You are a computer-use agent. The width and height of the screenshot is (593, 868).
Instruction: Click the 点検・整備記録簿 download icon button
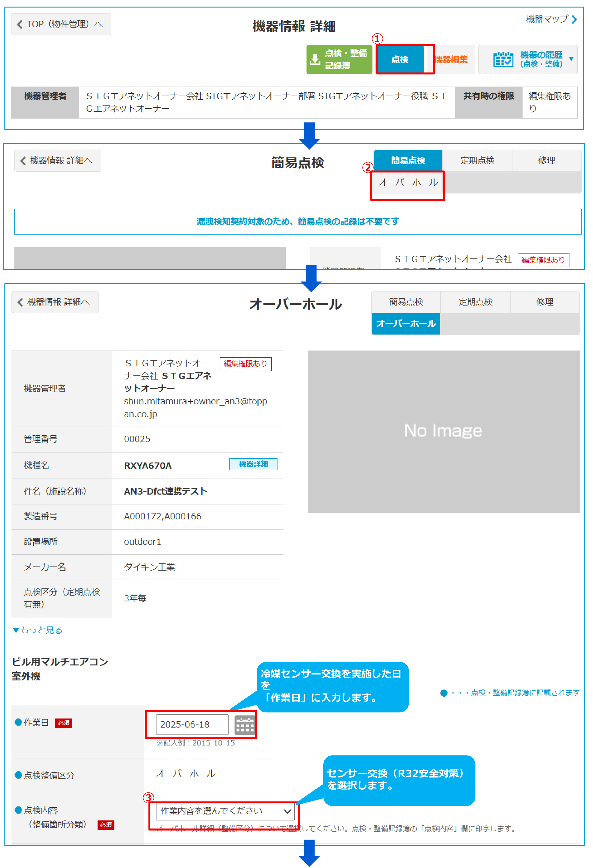coord(315,59)
